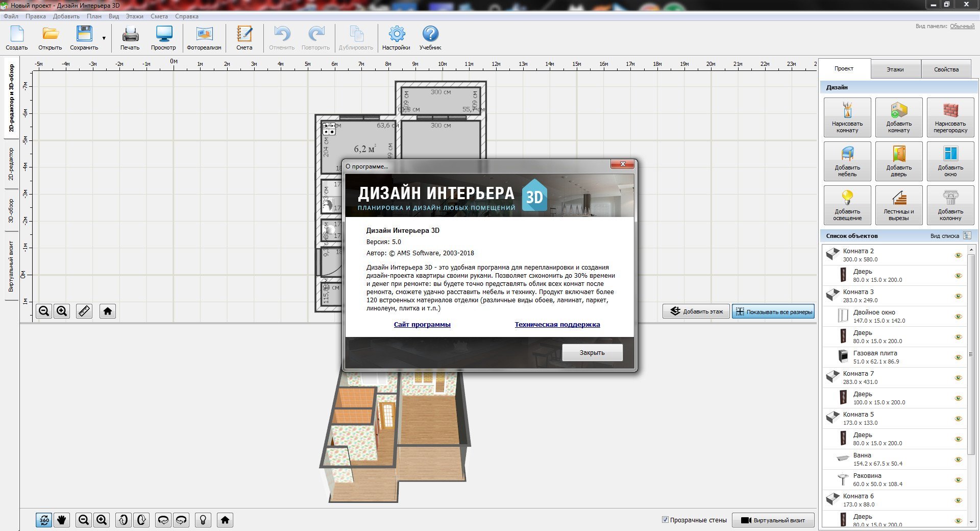980x531 pixels.
Task: Toggle Показывать все размеры button
Action: click(773, 311)
